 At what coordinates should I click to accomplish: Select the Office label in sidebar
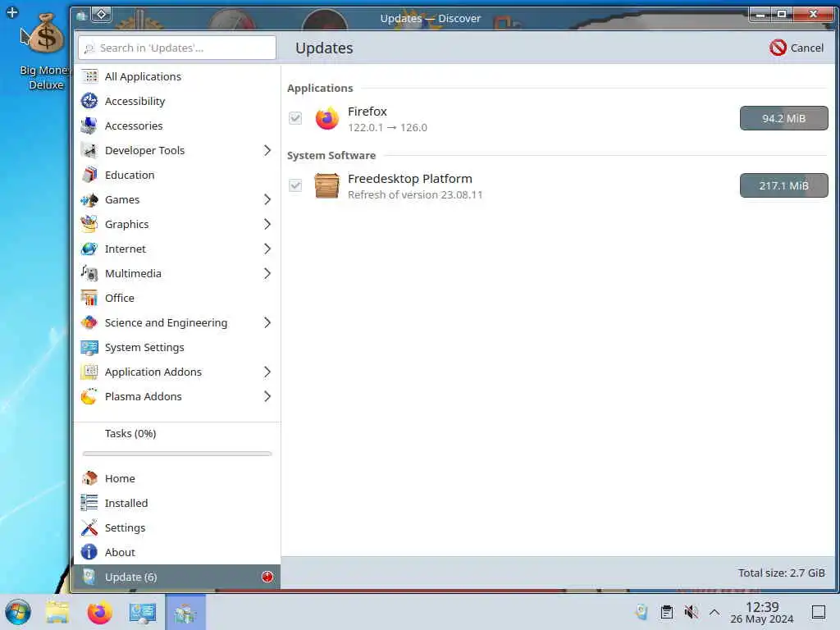[120, 298]
